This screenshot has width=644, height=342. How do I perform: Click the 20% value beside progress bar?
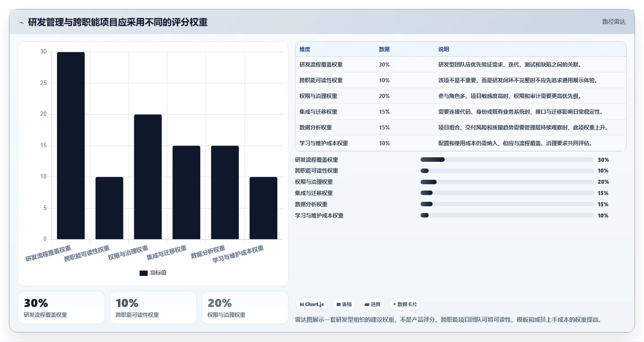coord(603,182)
